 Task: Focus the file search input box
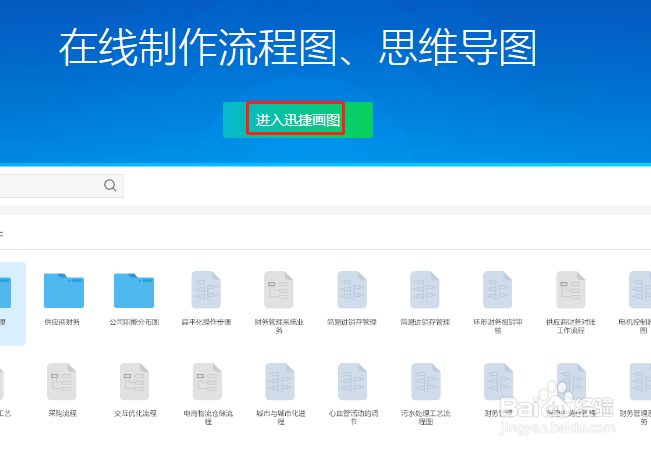61,186
